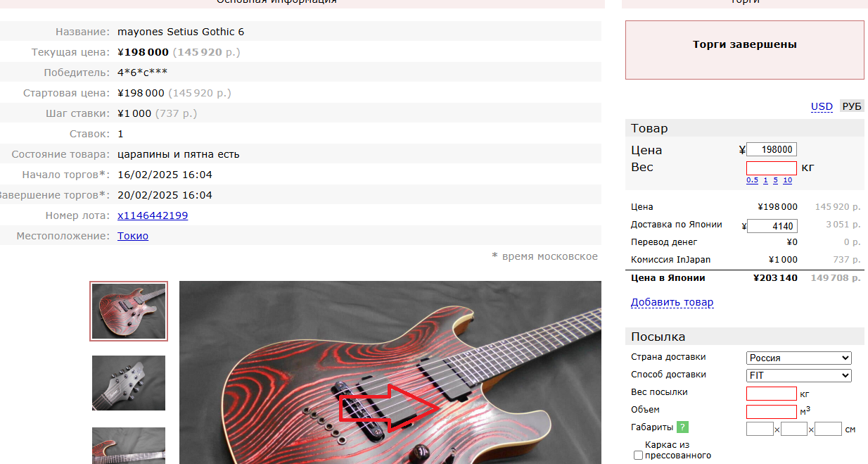Click the Japan delivery cost field 4140
Screen dimensions: 868x464
pyautogui.click(x=772, y=226)
